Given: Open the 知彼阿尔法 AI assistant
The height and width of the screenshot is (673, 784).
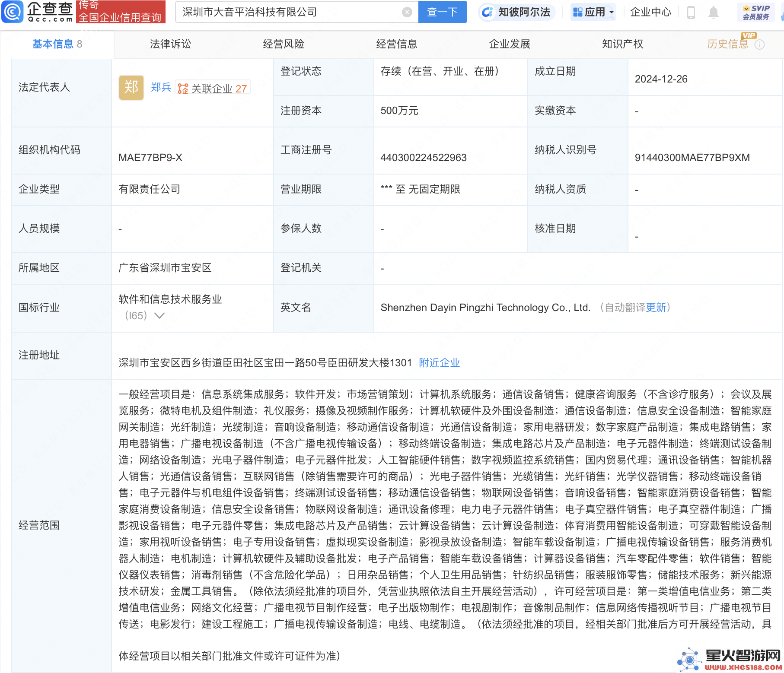Looking at the screenshot, I should click(x=516, y=12).
